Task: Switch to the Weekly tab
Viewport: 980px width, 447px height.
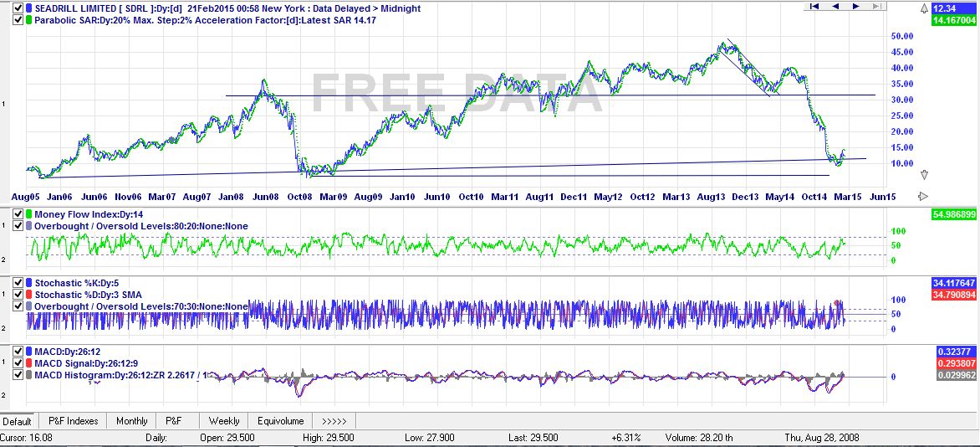Action: pyautogui.click(x=224, y=421)
